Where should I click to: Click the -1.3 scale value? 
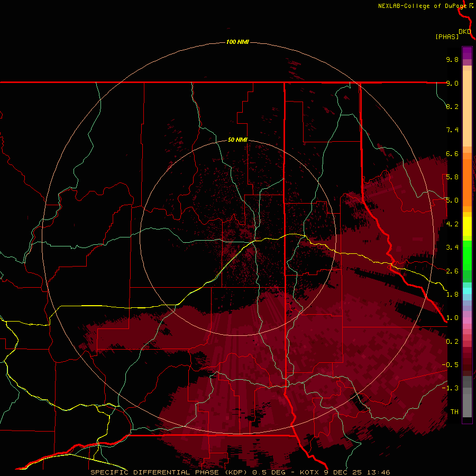coord(450,388)
